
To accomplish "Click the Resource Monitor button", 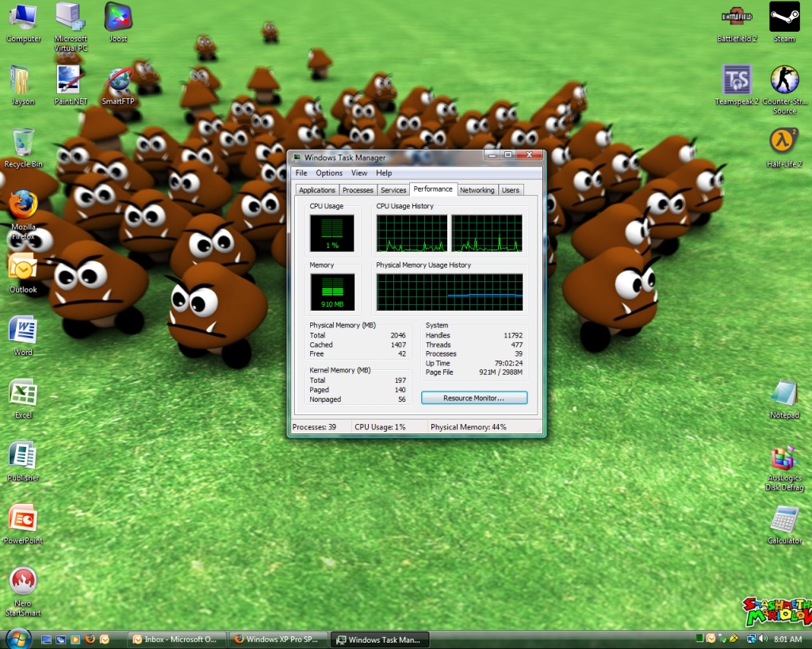I will click(x=474, y=398).
